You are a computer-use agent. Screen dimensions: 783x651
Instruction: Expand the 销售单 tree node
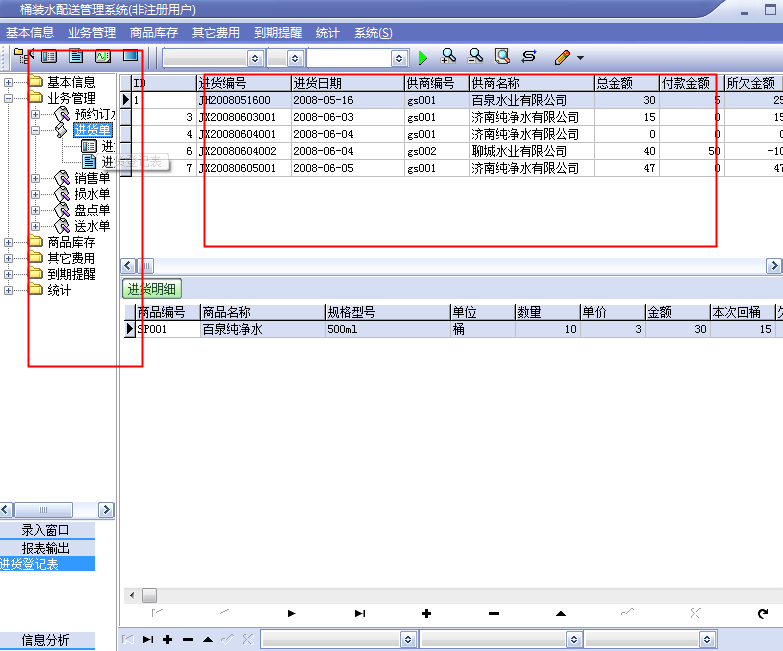35,178
